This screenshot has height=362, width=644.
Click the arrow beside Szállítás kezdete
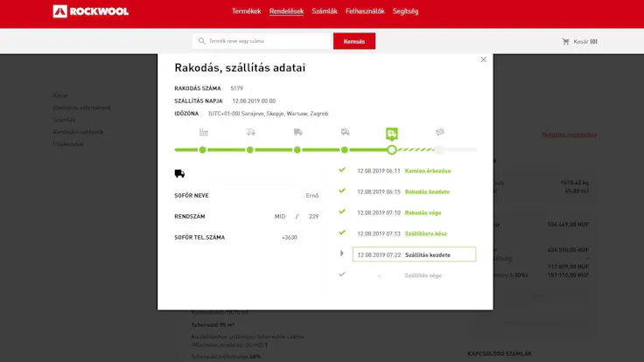[x=342, y=254]
